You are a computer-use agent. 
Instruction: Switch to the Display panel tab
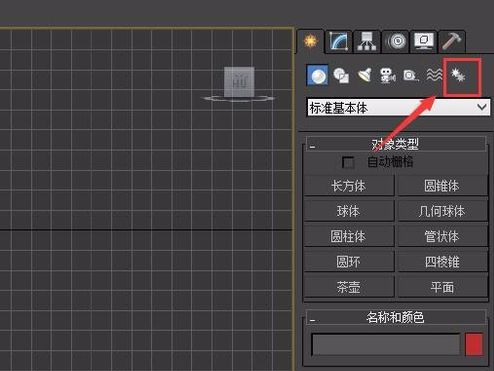tap(424, 42)
